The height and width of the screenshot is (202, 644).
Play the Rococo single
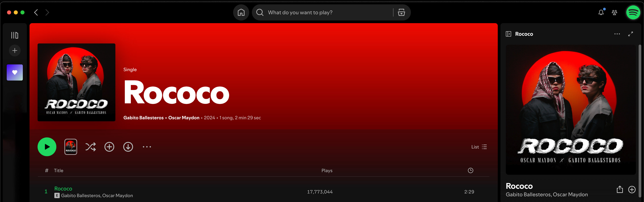pos(47,147)
